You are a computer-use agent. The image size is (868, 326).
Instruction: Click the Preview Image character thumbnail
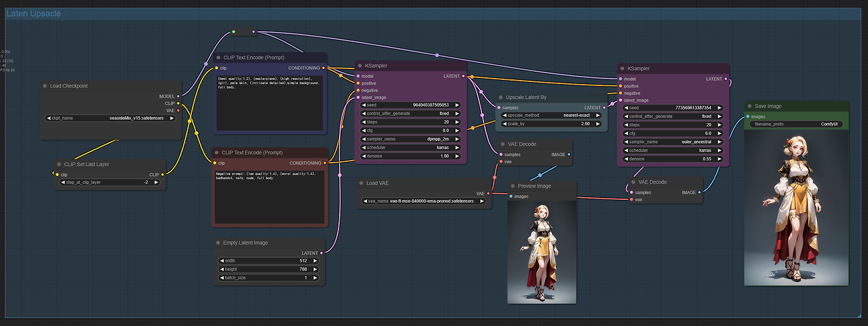click(542, 251)
